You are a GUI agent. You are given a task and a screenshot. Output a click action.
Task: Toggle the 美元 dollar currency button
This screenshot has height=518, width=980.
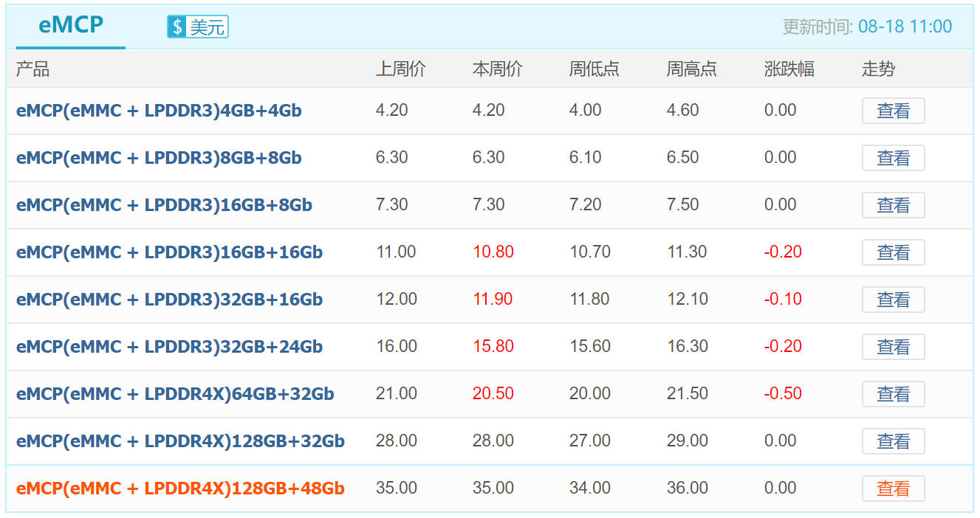tap(198, 27)
